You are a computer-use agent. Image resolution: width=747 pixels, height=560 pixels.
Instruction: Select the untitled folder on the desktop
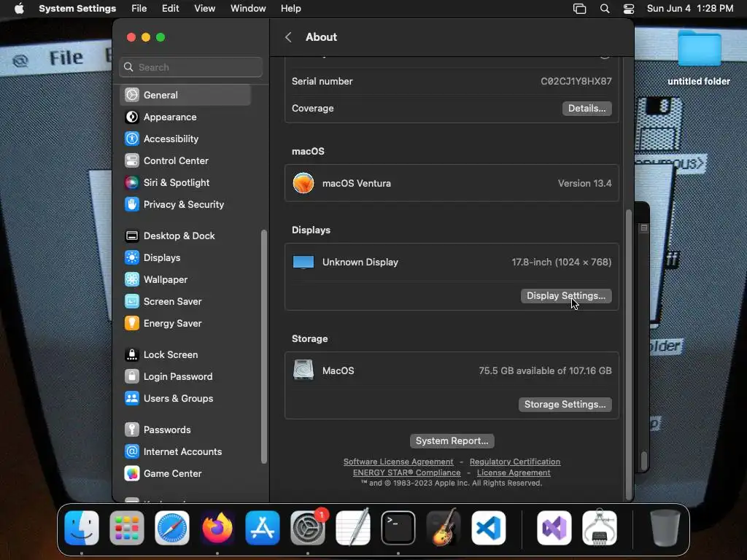point(699,58)
